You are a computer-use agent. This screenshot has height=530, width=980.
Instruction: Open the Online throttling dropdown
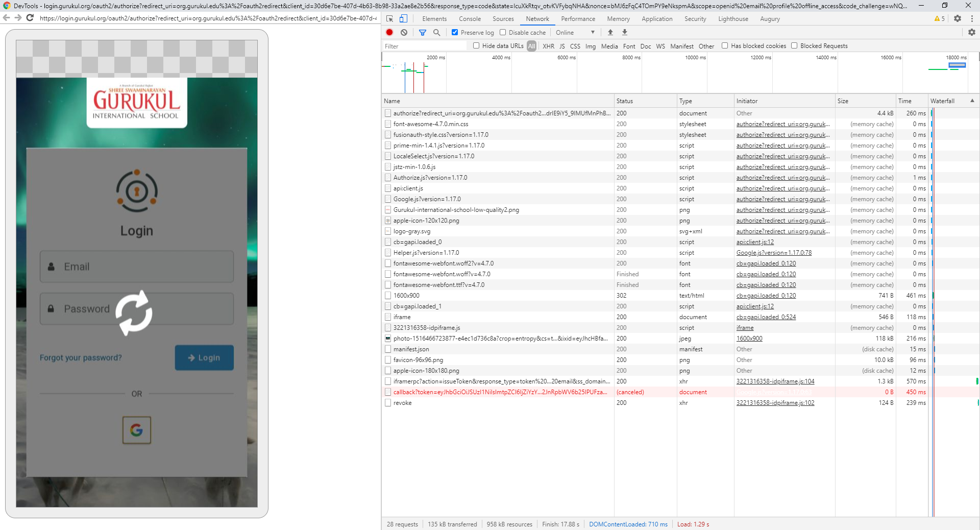coord(575,32)
